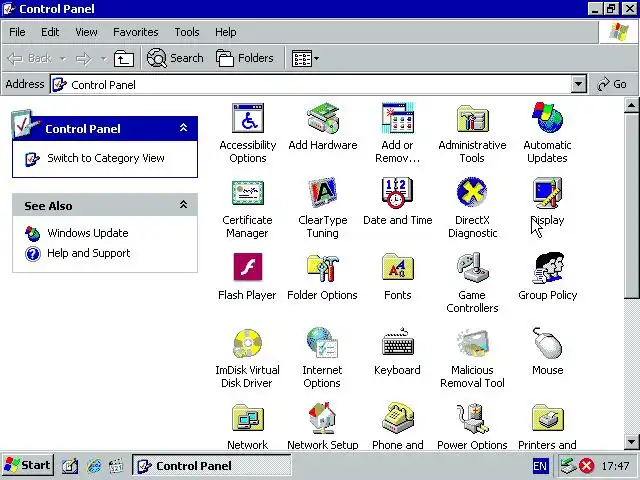Open the Display settings icon

tap(547, 193)
